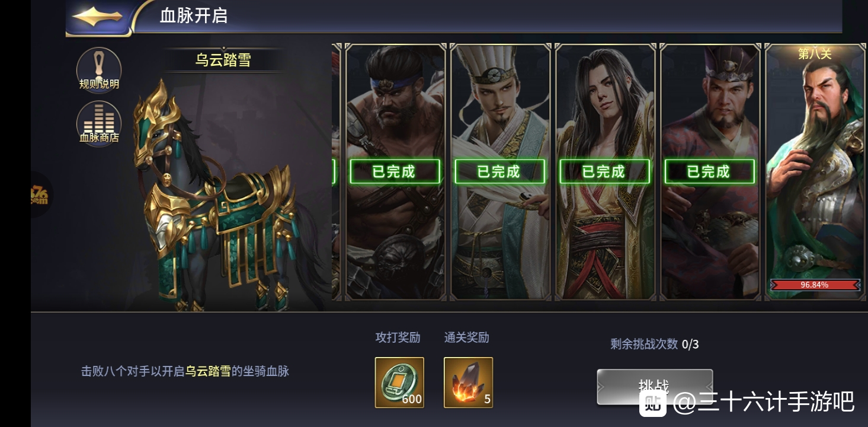Image resolution: width=868 pixels, height=427 pixels.
Task: Tap the 血脉开启 title header
Action: click(x=194, y=15)
